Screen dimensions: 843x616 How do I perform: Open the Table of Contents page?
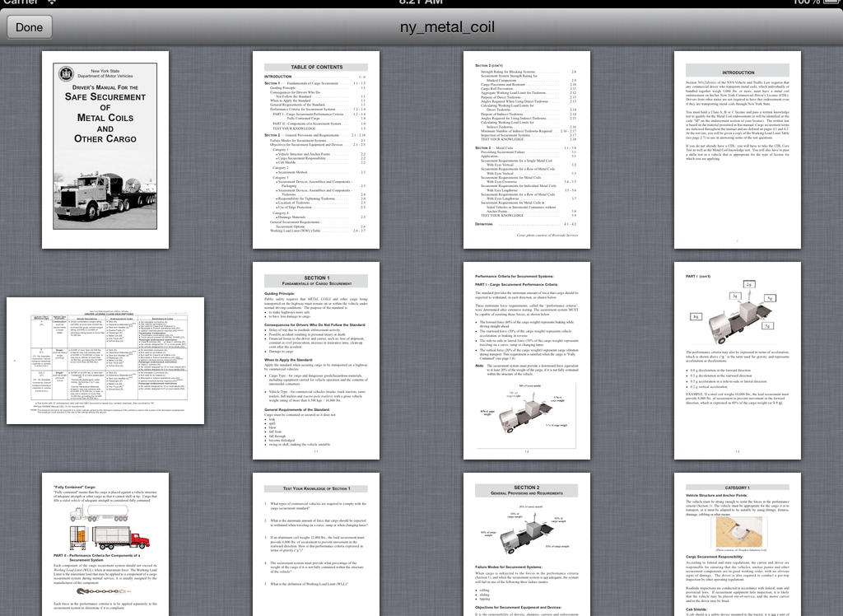point(316,149)
